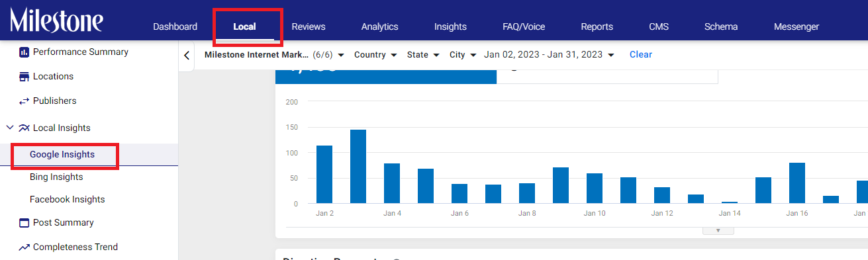Clear the applied filters
Image resolution: width=868 pixels, height=260 pixels.
click(640, 55)
